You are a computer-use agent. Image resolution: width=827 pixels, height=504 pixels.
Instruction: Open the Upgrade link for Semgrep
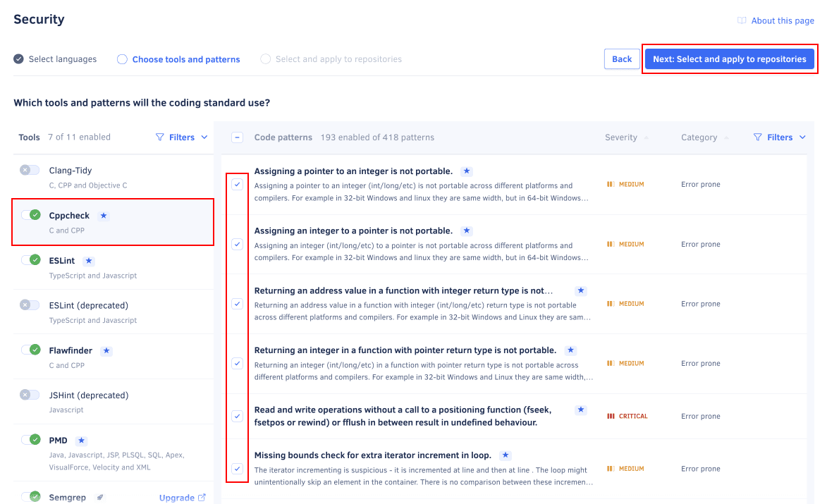click(x=177, y=497)
